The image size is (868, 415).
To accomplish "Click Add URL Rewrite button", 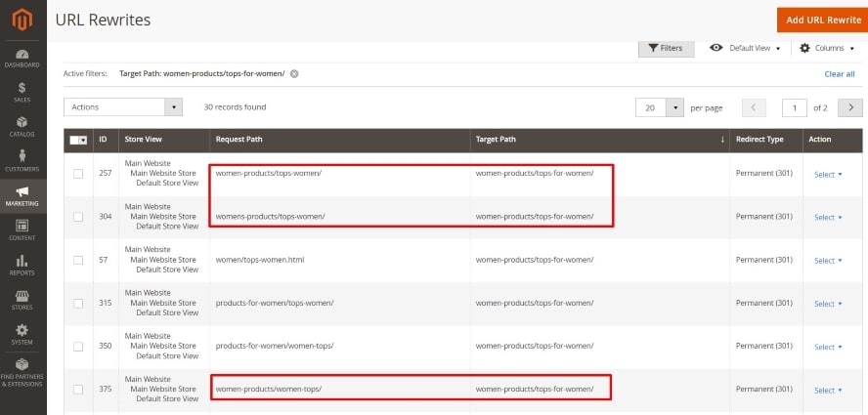I will click(x=823, y=20).
